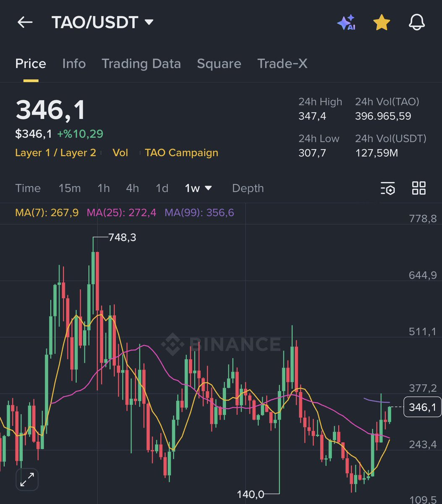Open chart indicator settings icon
Viewport: 442px width, 504px height.
pos(387,188)
